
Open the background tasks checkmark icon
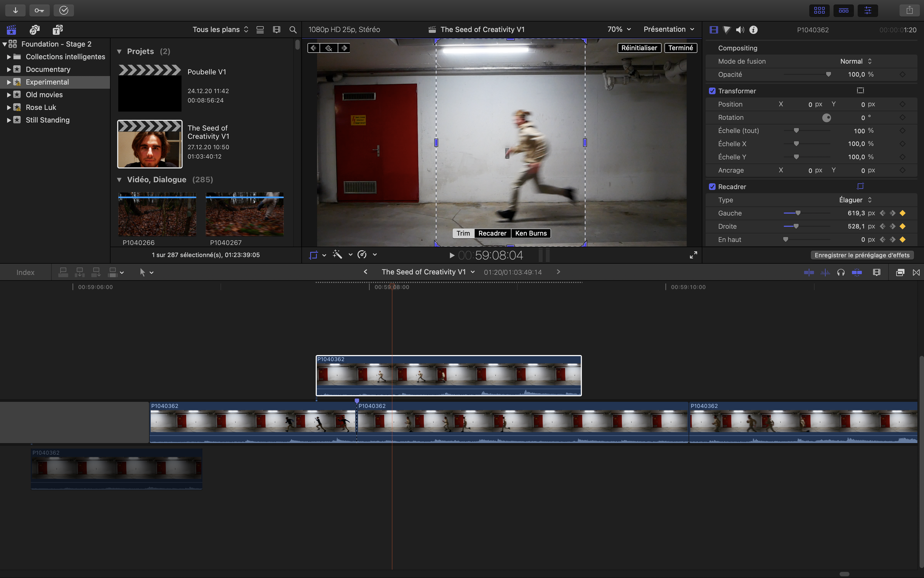(64, 10)
